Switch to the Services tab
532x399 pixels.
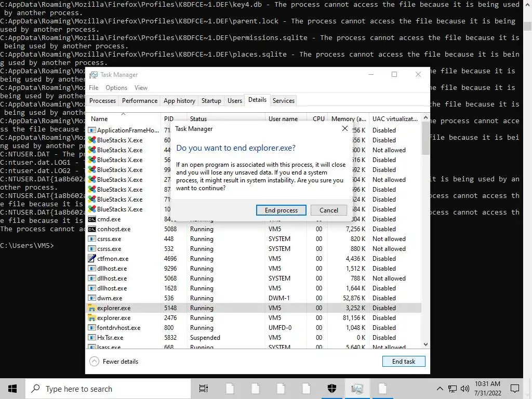click(284, 100)
